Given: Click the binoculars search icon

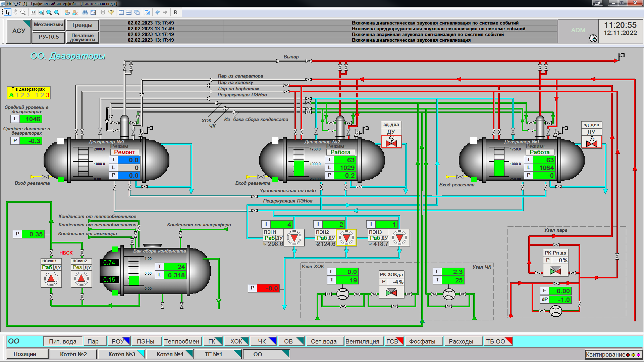Looking at the screenshot, I should 85,12.
